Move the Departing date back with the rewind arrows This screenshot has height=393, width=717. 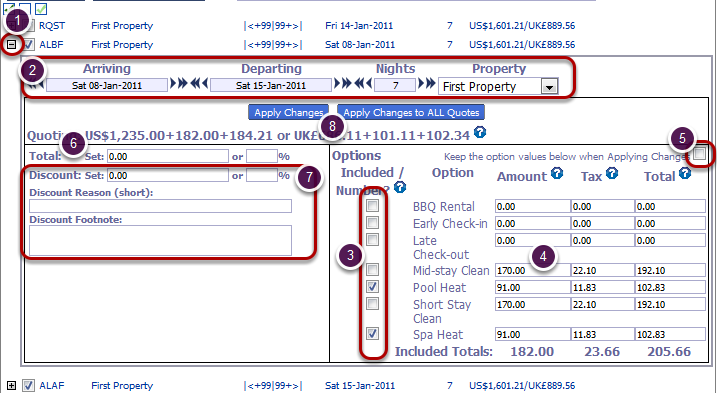(x=199, y=83)
